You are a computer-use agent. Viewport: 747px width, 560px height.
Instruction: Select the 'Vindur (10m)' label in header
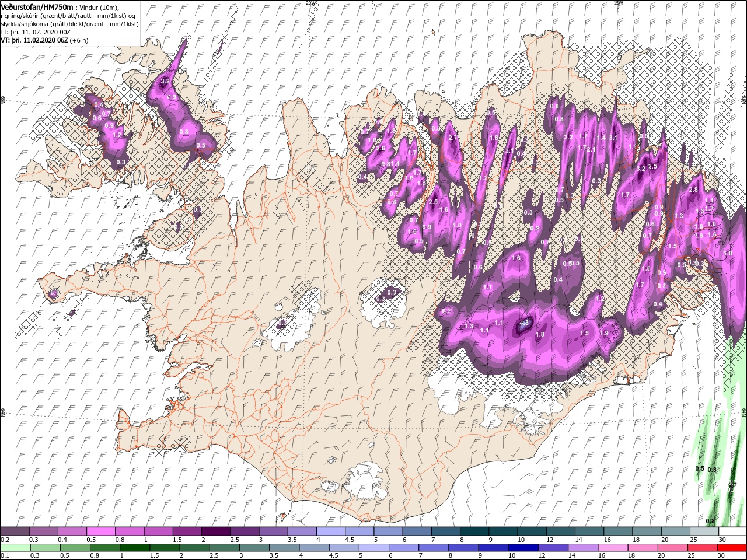point(99,6)
